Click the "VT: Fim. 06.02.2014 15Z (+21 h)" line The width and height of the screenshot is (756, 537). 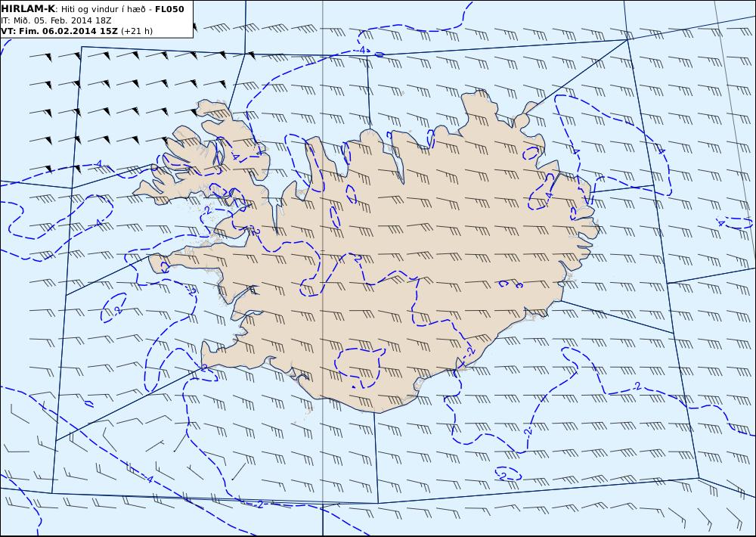[76, 31]
